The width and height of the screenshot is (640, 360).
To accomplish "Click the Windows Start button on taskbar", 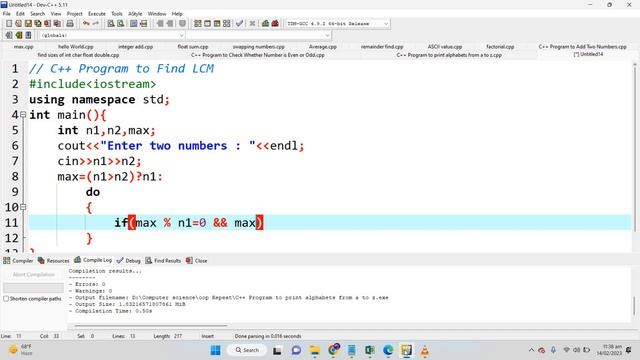I will (215, 350).
